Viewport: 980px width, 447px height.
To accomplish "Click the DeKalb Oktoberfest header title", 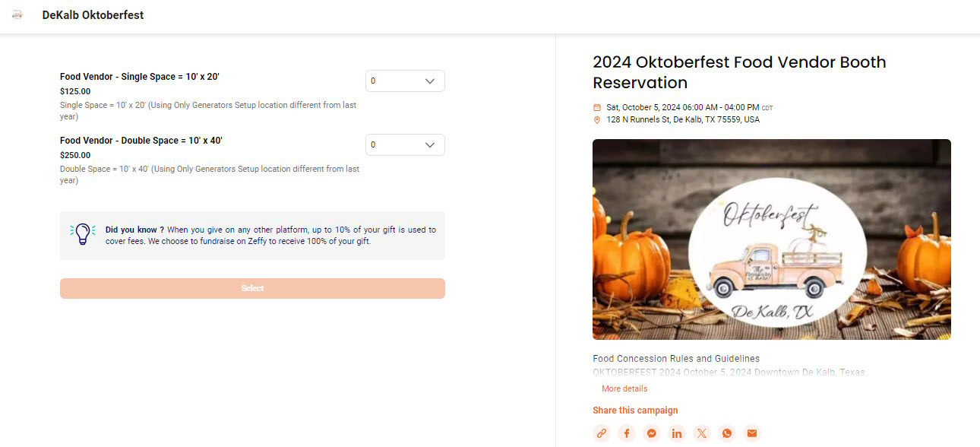I will click(x=93, y=15).
